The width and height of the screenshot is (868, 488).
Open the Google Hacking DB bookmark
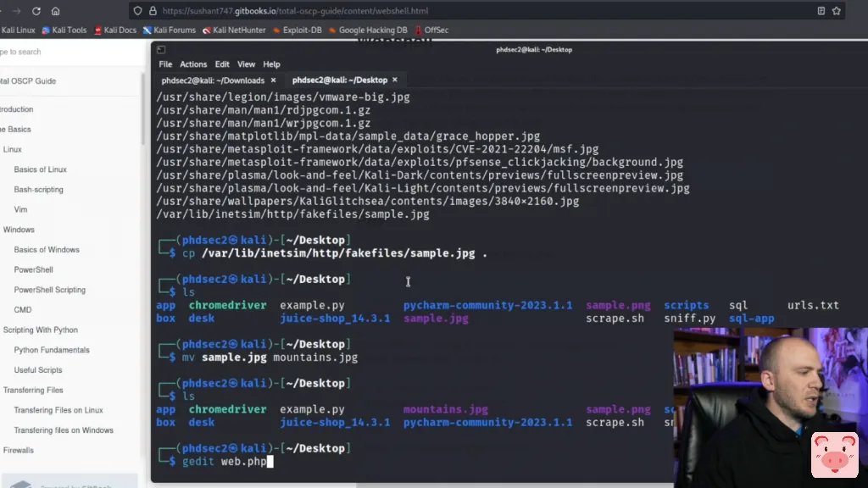coord(368,30)
